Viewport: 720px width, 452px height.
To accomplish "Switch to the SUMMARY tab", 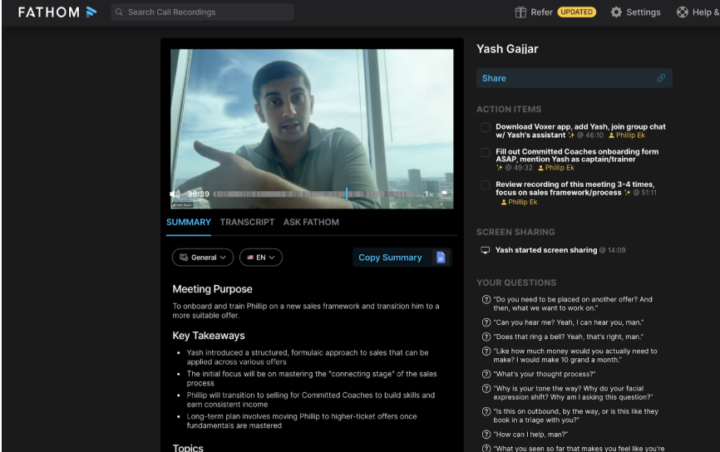I will pos(188,222).
